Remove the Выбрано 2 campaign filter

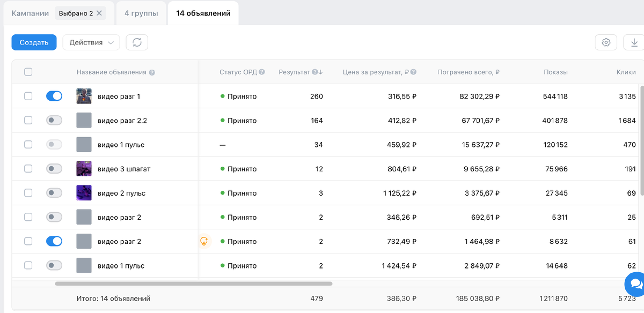tap(99, 13)
